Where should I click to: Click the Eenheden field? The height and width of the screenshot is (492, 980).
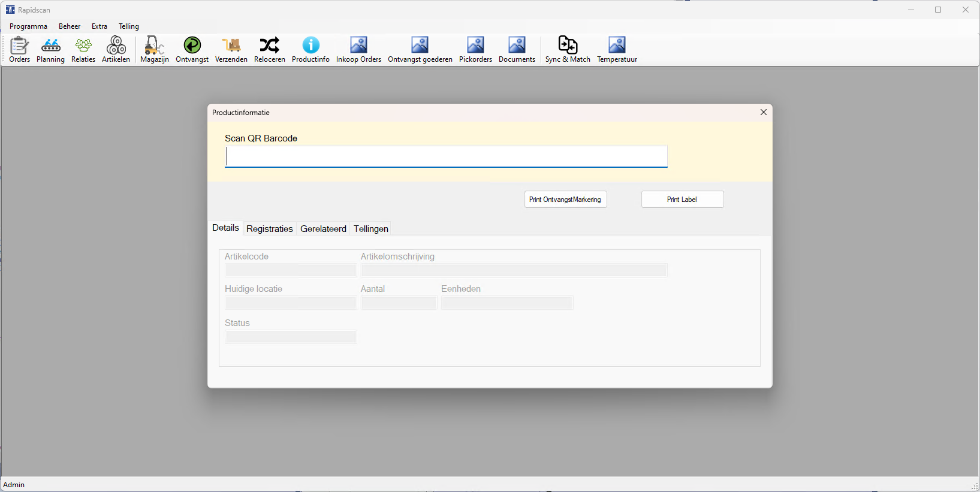coord(507,303)
